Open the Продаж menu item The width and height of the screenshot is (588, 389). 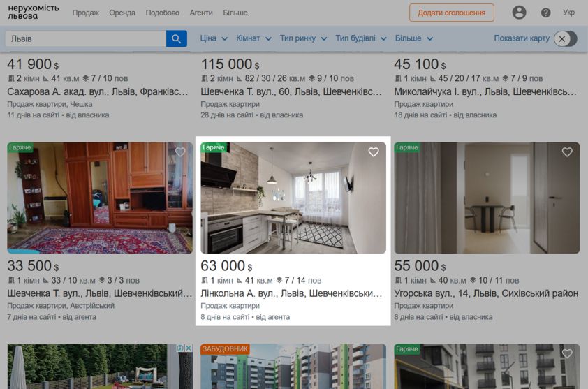point(85,13)
